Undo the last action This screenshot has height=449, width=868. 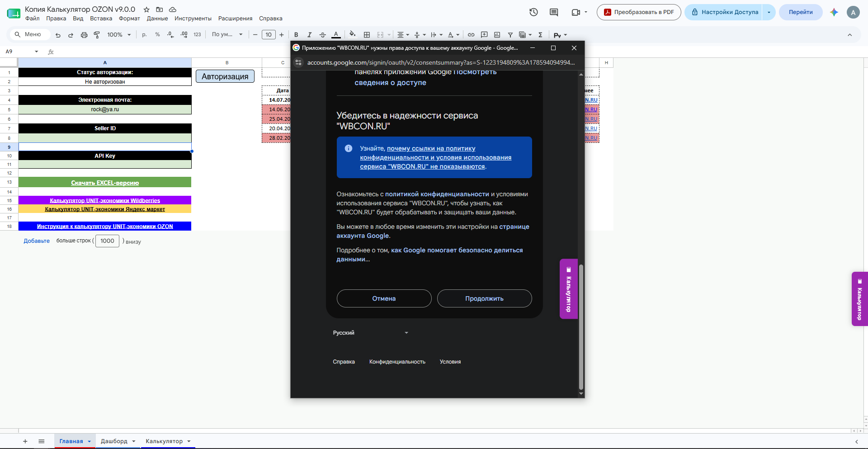[58, 35]
